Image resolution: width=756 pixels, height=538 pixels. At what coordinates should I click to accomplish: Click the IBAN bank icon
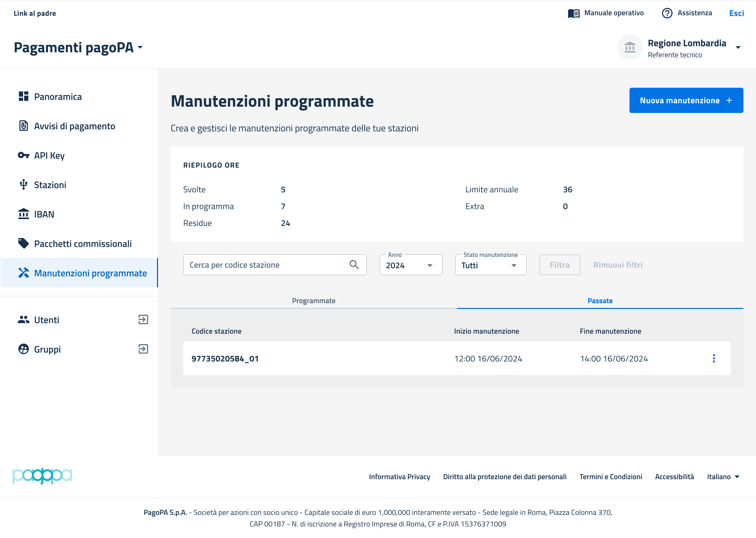(x=24, y=214)
